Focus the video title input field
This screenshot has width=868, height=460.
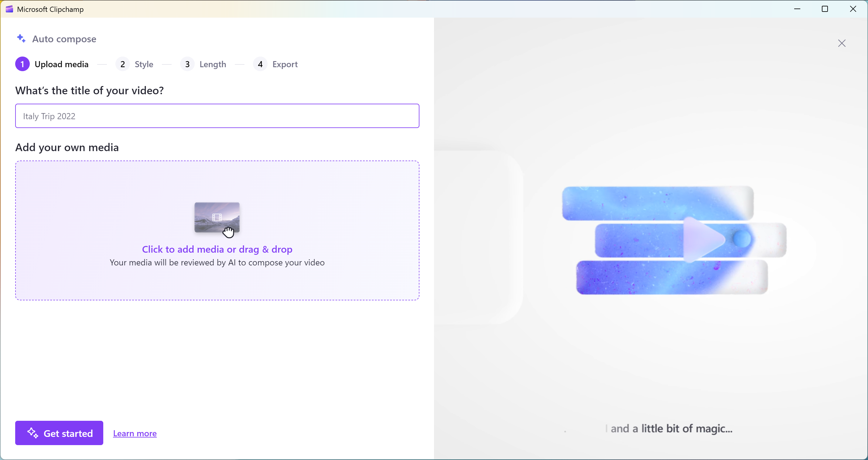point(217,116)
